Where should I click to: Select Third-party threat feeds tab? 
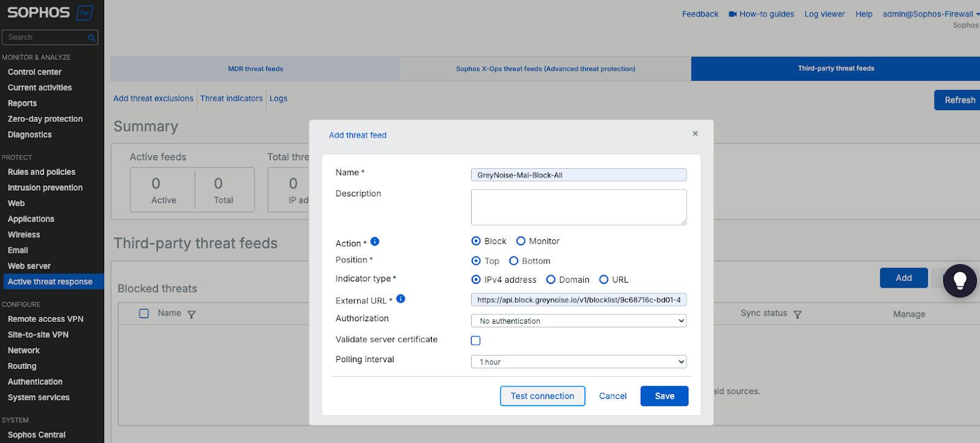[835, 69]
